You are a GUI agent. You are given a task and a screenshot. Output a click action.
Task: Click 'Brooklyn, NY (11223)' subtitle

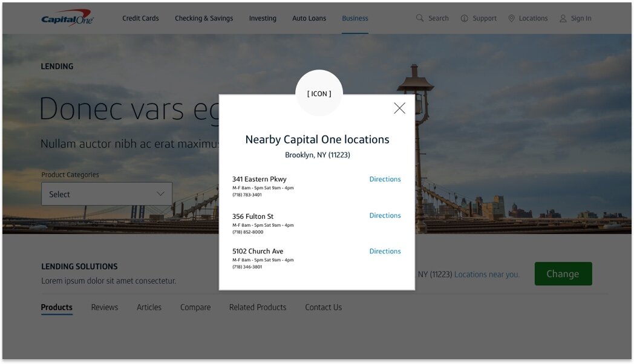click(318, 155)
